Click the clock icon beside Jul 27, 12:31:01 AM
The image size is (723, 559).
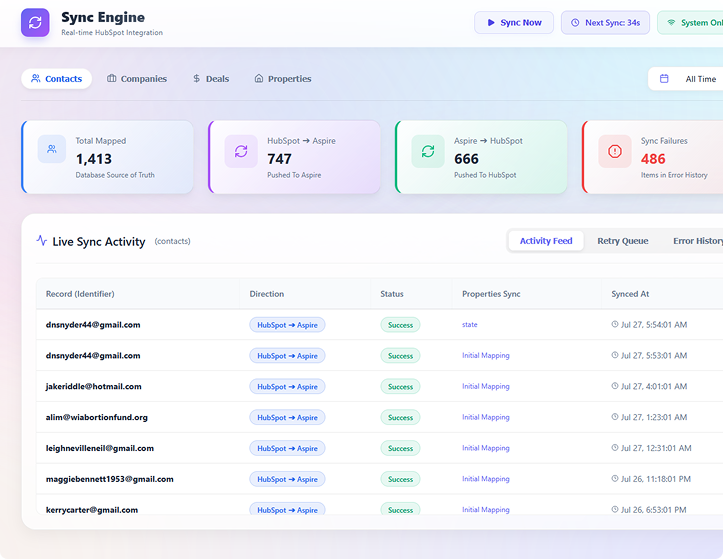(x=615, y=448)
